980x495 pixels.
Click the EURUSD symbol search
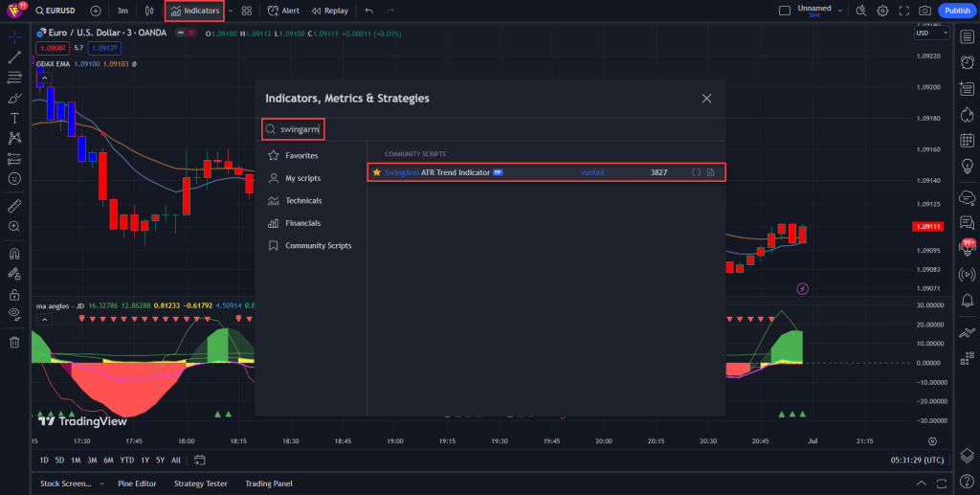[56, 11]
